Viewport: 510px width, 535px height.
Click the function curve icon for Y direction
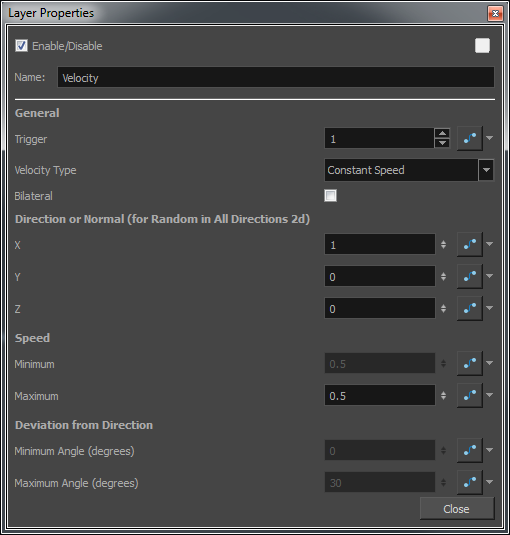click(x=470, y=276)
